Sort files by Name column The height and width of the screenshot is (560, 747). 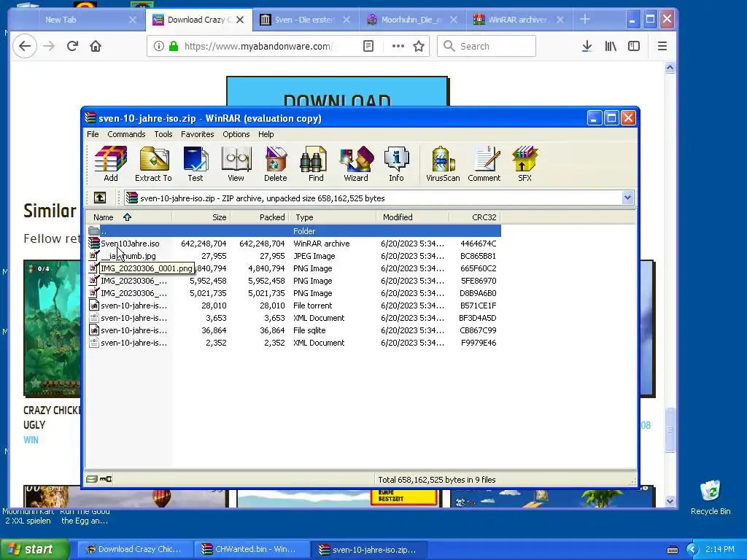click(x=128, y=217)
